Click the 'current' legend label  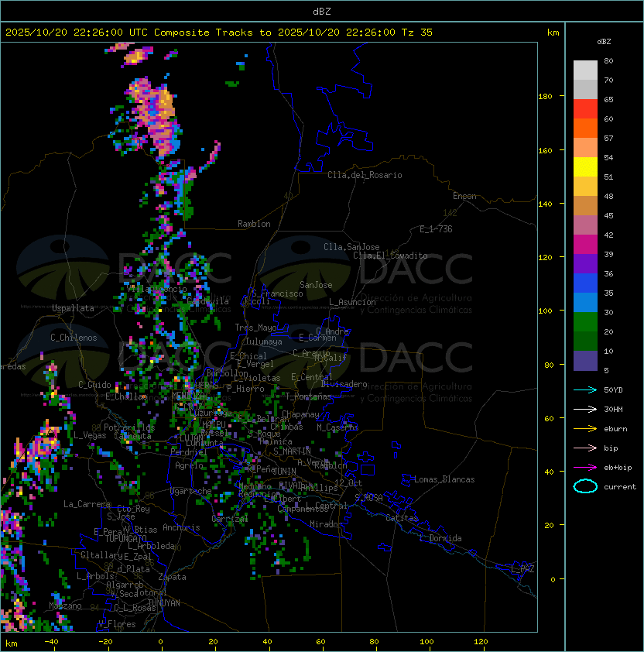pyautogui.click(x=619, y=487)
